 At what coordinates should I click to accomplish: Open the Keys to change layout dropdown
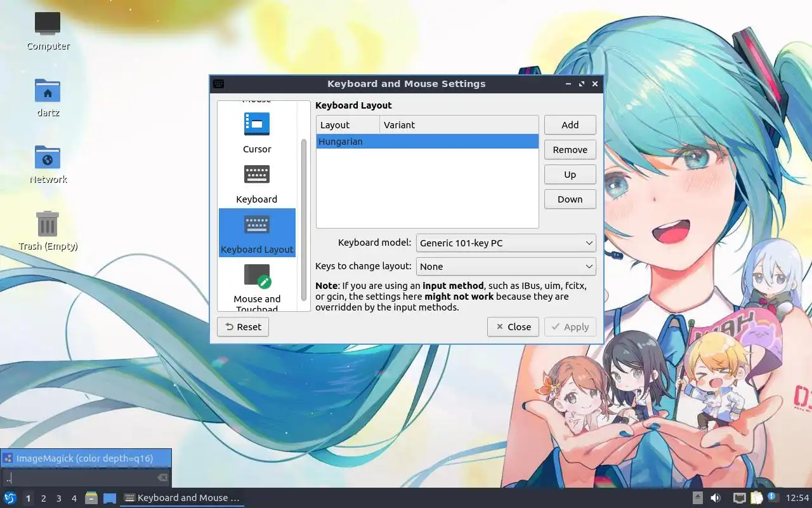[506, 266]
